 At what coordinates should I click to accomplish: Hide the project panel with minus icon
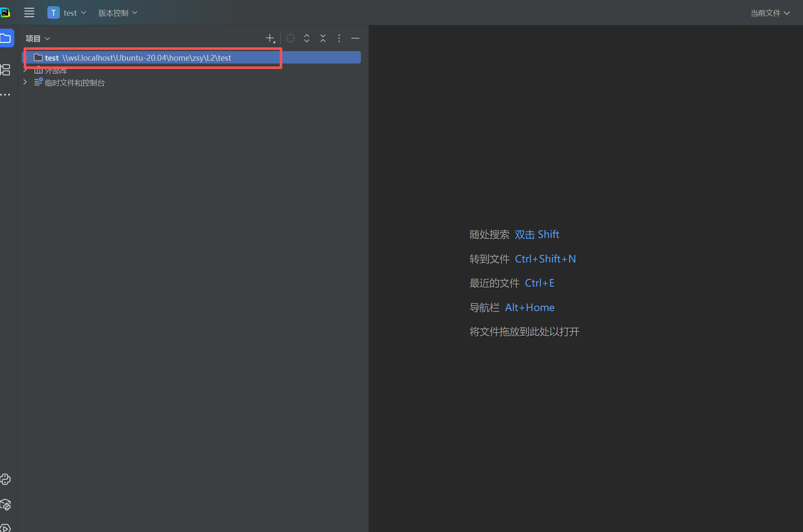pyautogui.click(x=355, y=38)
